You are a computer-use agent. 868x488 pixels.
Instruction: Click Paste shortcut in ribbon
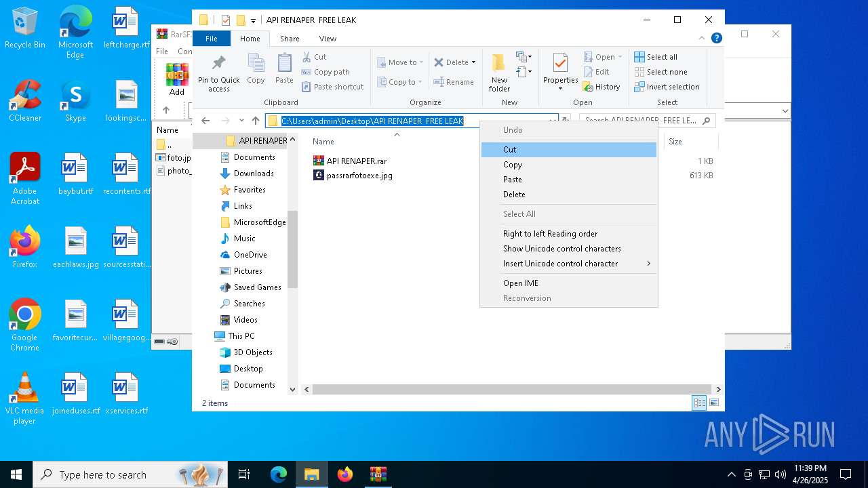(332, 87)
